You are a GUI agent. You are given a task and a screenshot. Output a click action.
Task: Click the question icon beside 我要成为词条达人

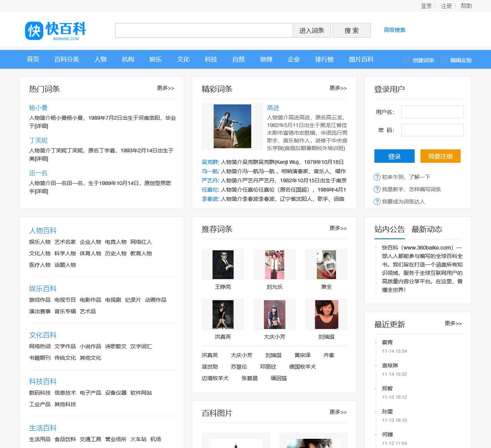377,202
